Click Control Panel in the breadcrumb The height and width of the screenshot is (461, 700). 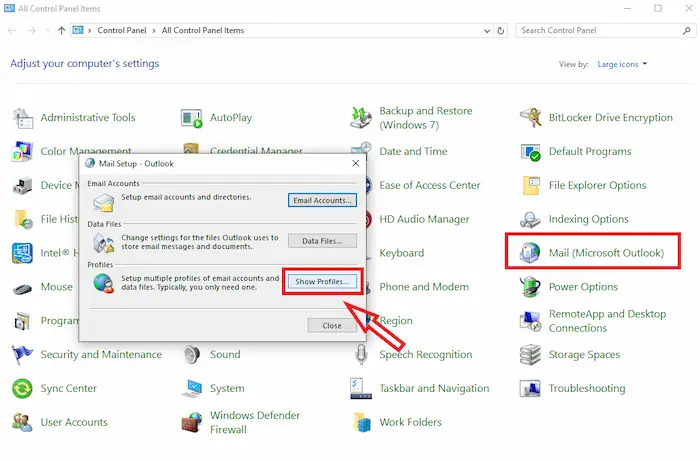tap(121, 30)
